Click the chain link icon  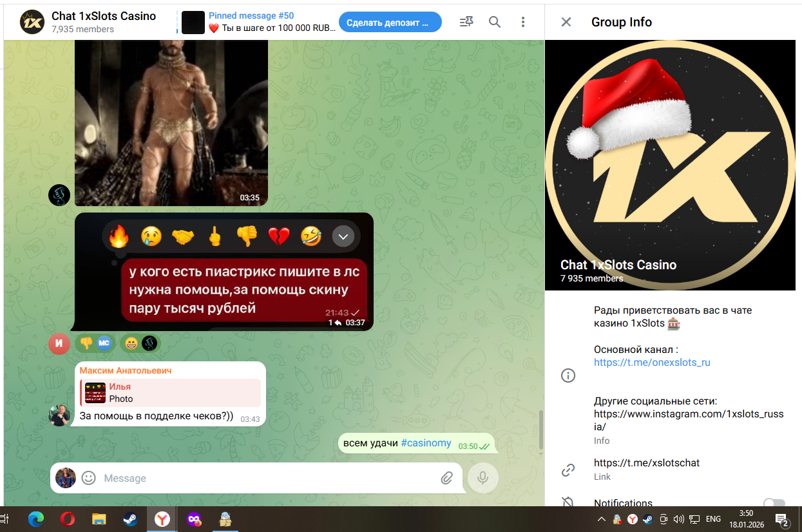[x=568, y=470]
